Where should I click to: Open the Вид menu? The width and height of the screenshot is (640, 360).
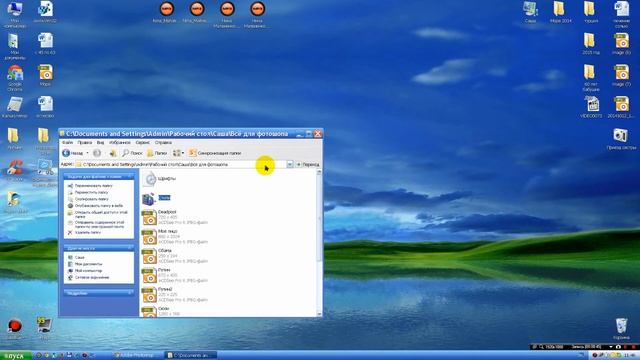point(100,142)
